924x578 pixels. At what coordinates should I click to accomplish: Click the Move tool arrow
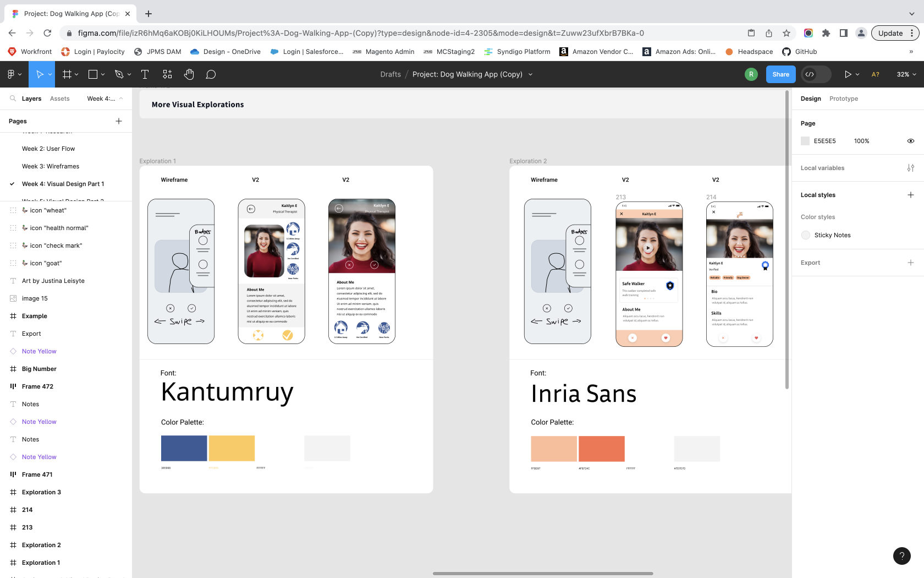[39, 74]
